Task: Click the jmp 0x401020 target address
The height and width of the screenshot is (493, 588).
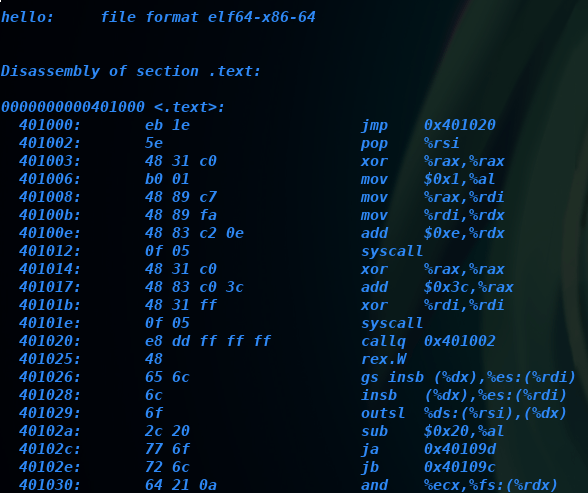Action: click(460, 125)
